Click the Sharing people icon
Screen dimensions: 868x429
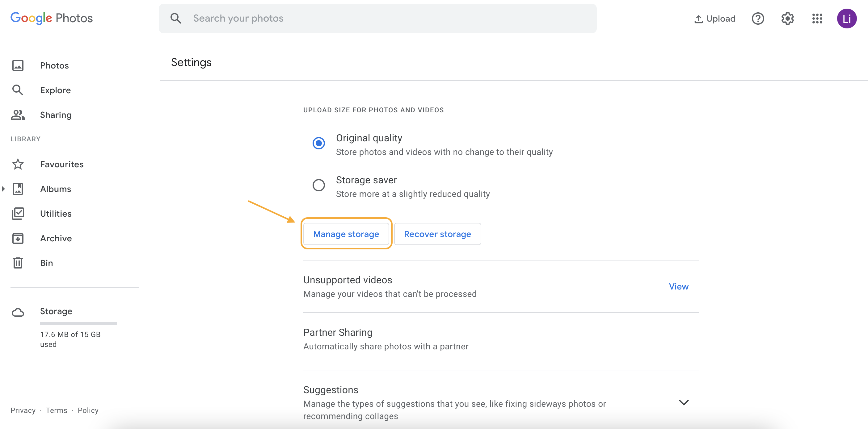(x=18, y=115)
